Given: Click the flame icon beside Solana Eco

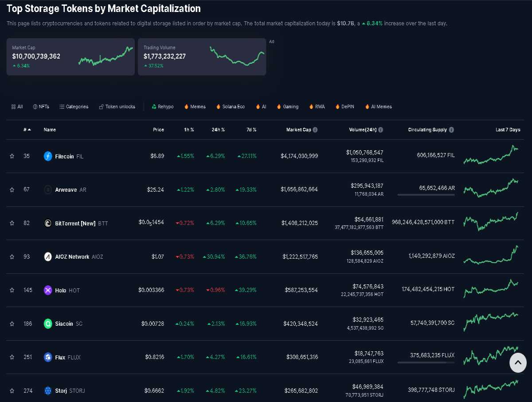Looking at the screenshot, I should point(218,106).
